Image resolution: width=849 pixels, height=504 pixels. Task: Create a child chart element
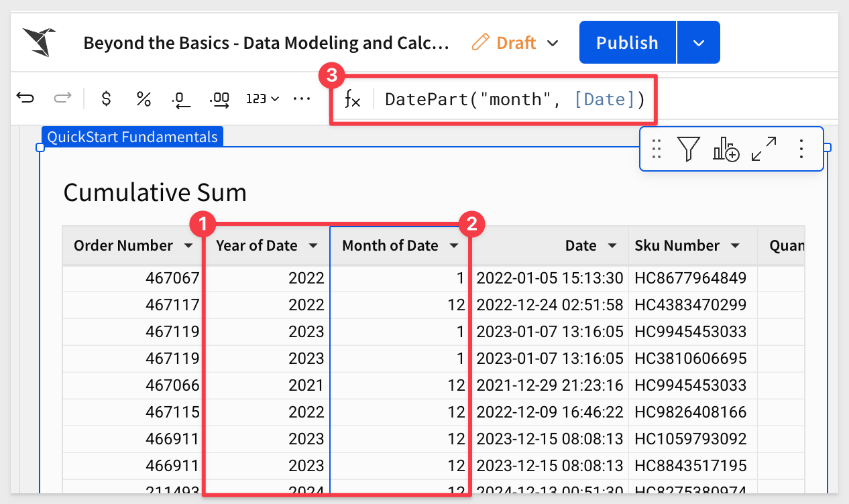(x=726, y=148)
